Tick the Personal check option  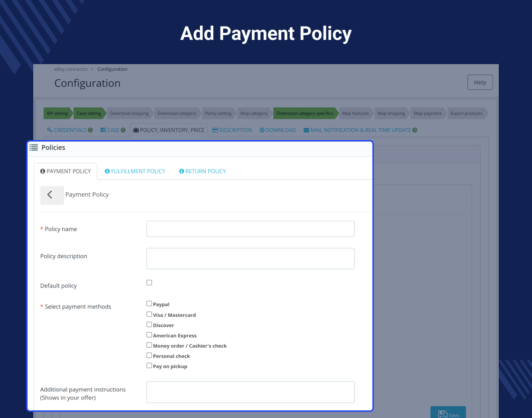pos(149,355)
